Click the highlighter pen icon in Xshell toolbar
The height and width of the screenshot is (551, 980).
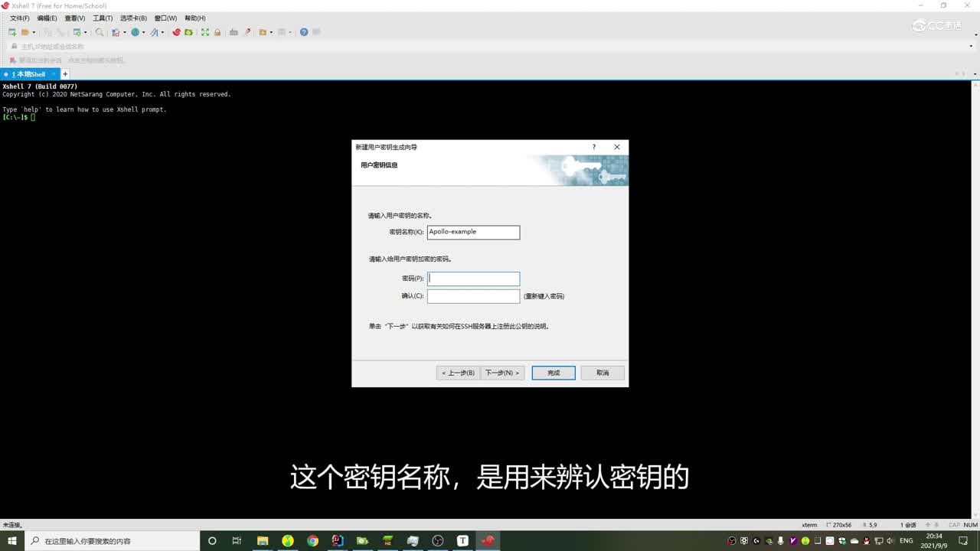247,32
